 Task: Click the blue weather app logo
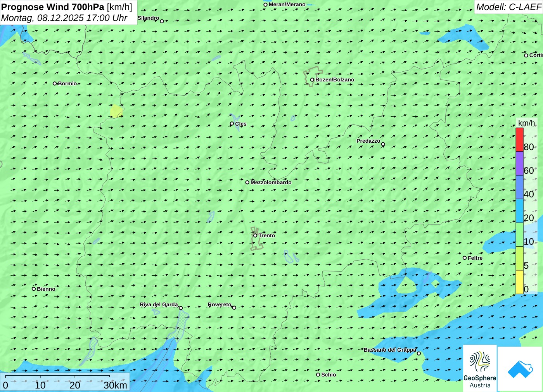point(520,369)
